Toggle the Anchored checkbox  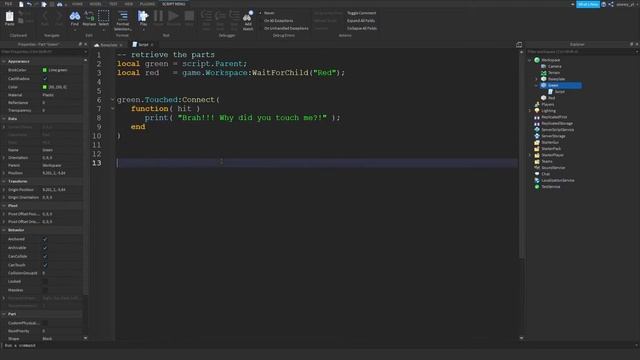45,239
